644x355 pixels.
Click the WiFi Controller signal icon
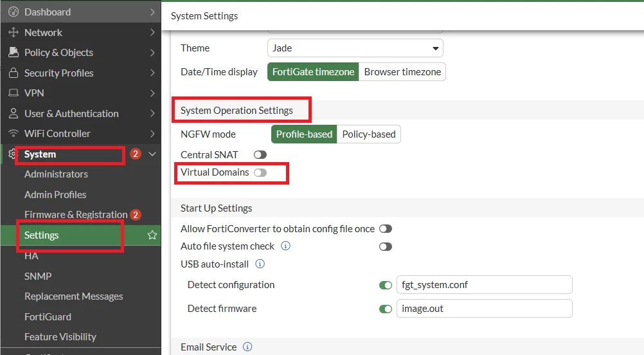[x=13, y=134]
